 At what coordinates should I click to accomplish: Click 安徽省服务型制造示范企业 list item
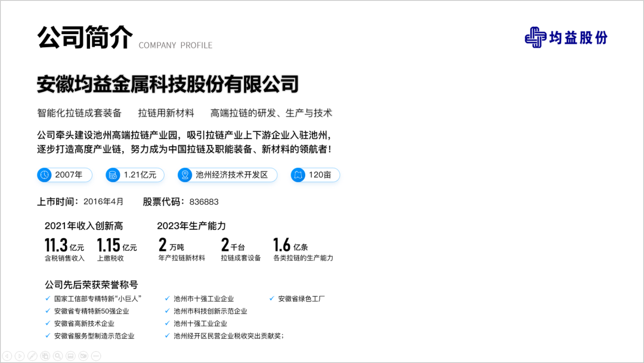pyautogui.click(x=94, y=336)
